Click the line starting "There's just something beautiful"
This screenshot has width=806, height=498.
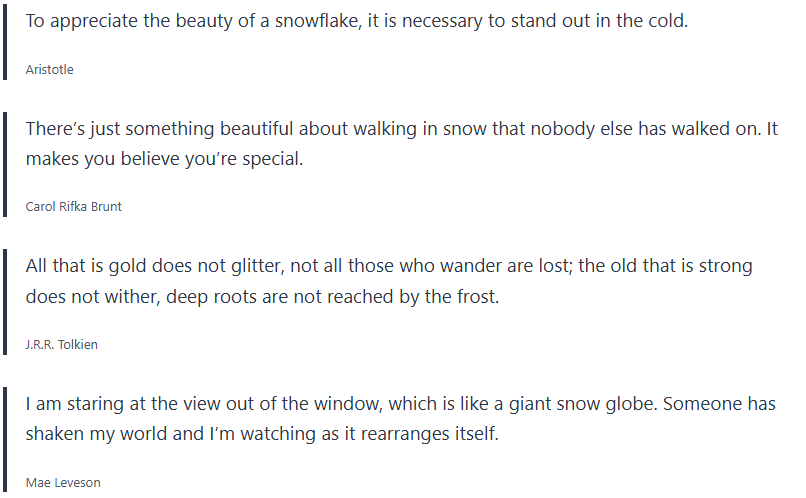[x=401, y=129]
